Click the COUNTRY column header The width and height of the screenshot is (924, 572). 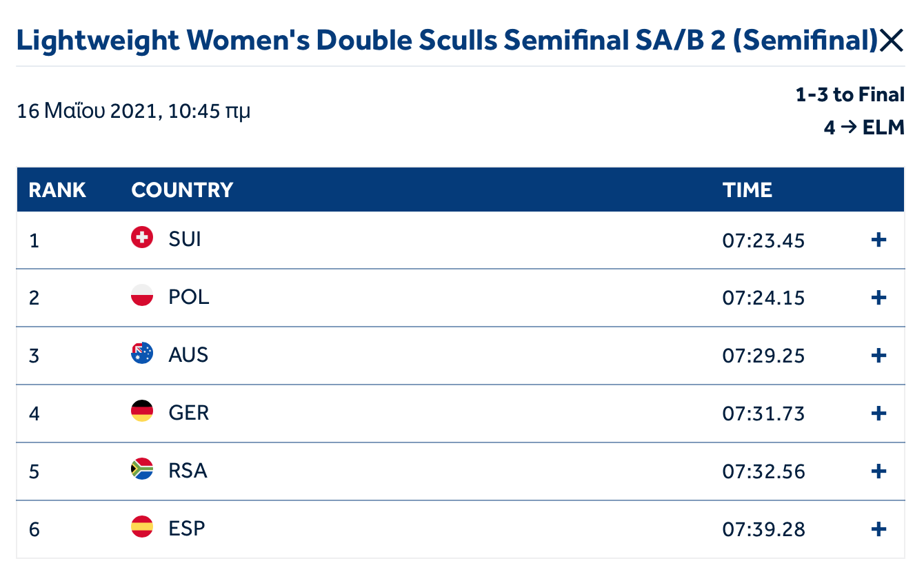tap(182, 190)
